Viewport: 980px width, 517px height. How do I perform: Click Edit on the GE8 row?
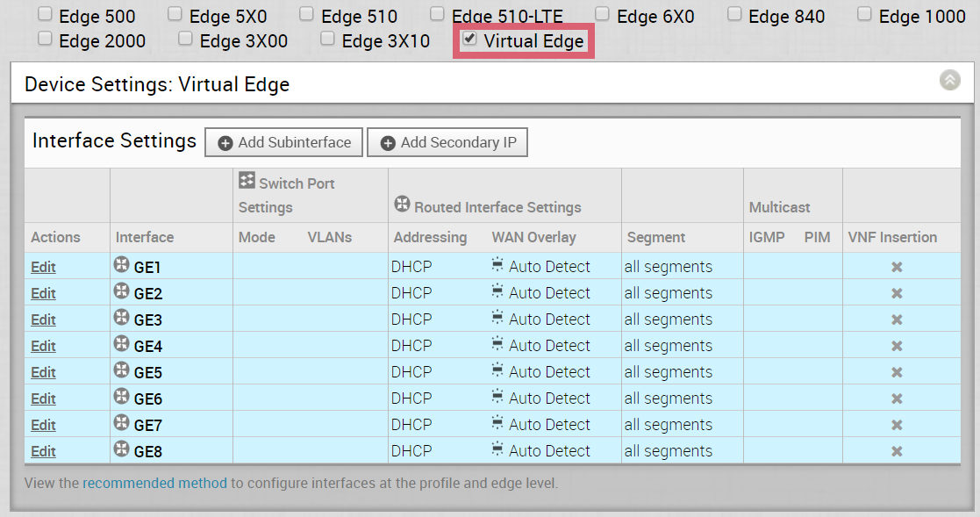(43, 451)
